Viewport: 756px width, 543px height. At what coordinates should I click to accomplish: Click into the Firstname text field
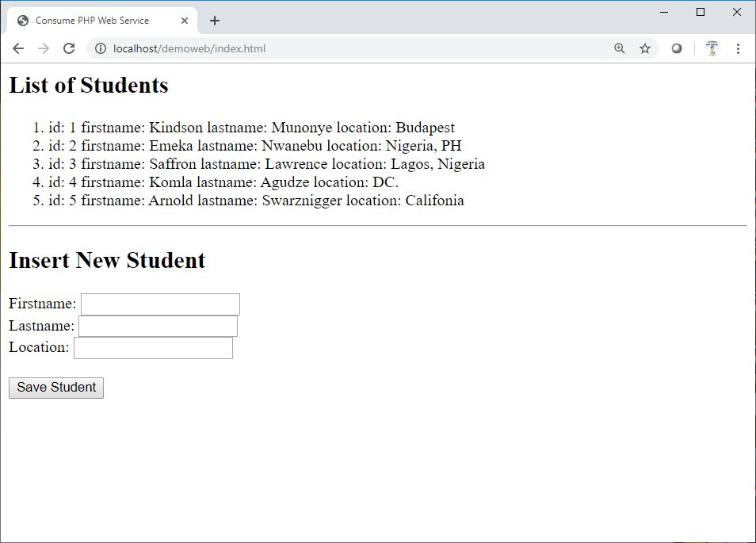coord(160,304)
